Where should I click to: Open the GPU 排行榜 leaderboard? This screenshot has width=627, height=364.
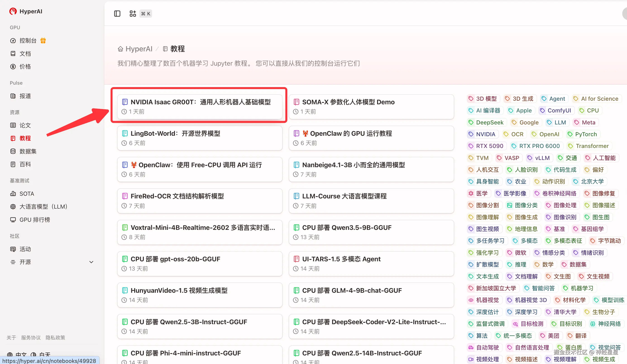click(35, 219)
